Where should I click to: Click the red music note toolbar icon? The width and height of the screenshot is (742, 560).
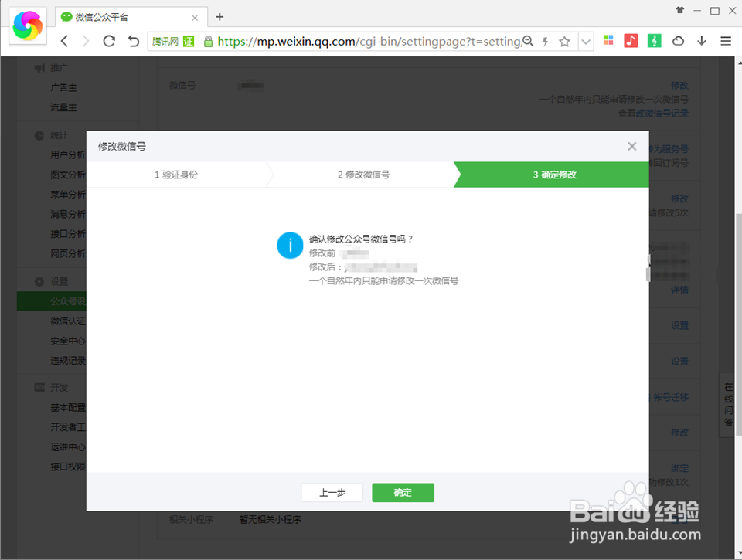[631, 40]
